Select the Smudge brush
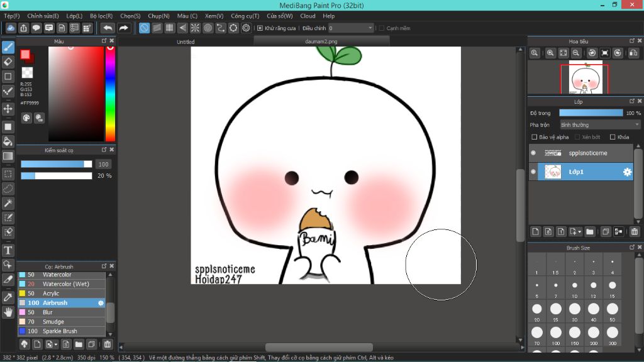644x362 pixels. [62, 322]
